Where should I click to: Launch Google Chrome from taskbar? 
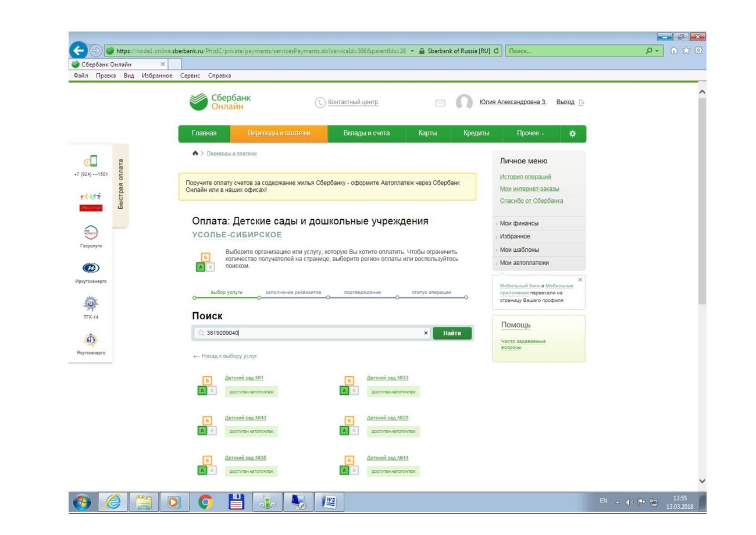coord(205,501)
